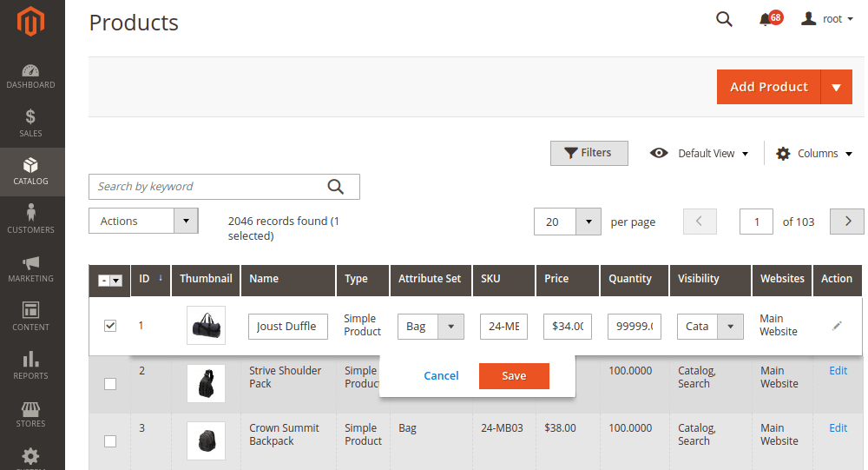Go to the previous page

pos(700,222)
